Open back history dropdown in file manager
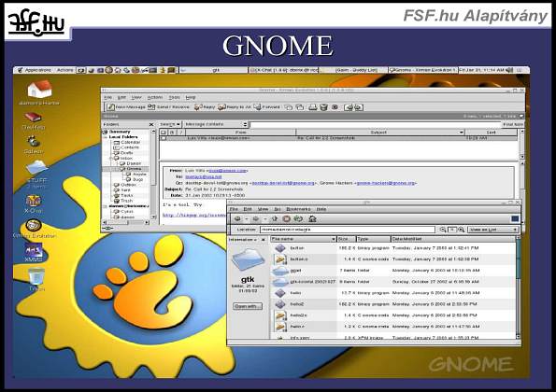Image resolution: width=556 pixels, height=392 pixels. [x=247, y=218]
